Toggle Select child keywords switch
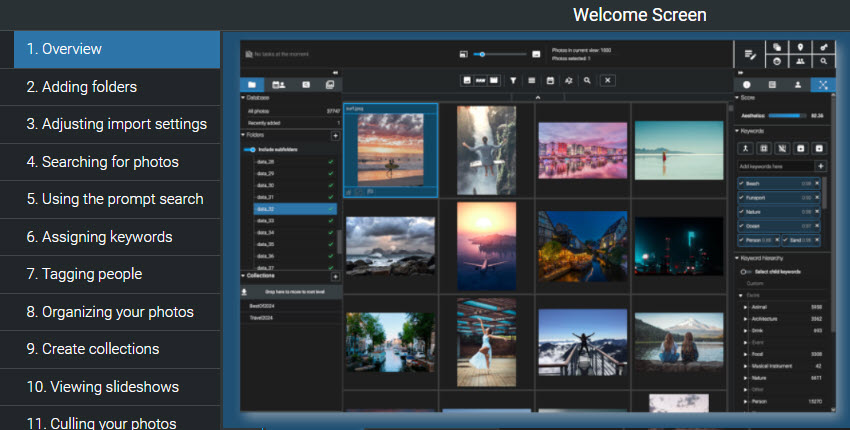 (745, 272)
